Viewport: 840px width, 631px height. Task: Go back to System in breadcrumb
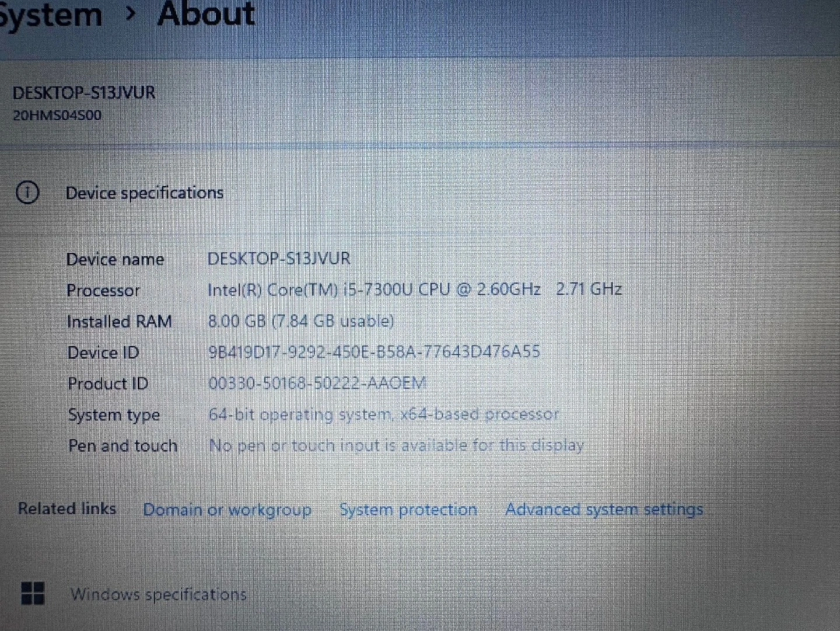pyautogui.click(x=50, y=15)
